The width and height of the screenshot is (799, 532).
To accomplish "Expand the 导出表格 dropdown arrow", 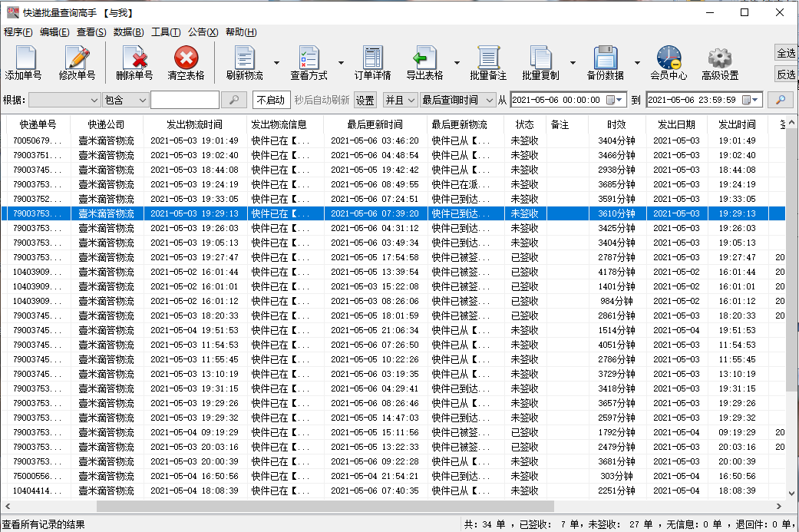I will pos(457,63).
